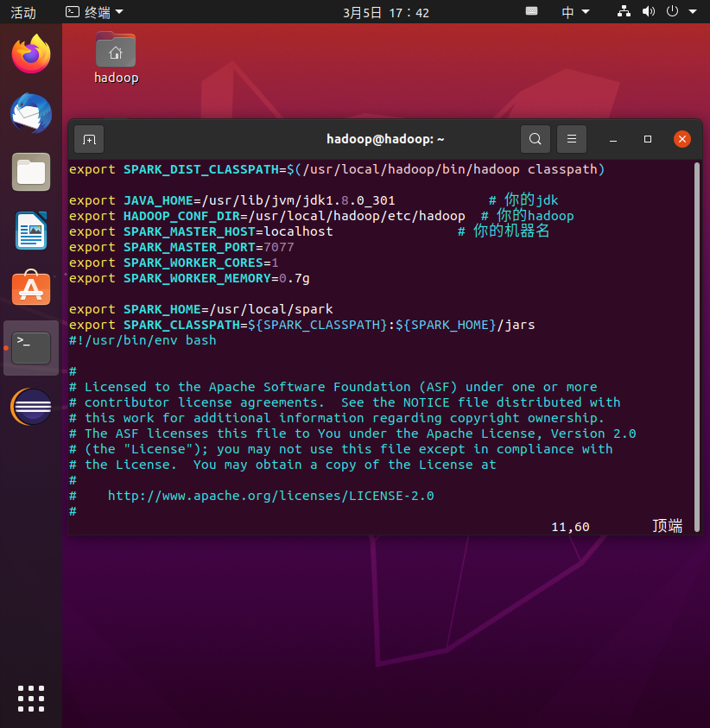This screenshot has height=728, width=710.
Task: Click the 'Licensed to the Apache' comment line
Action: pyautogui.click(x=333, y=387)
